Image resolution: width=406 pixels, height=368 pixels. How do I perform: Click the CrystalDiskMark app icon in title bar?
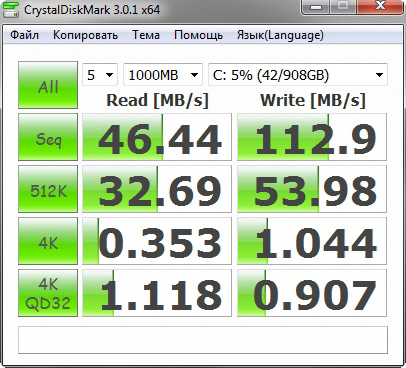[10, 9]
